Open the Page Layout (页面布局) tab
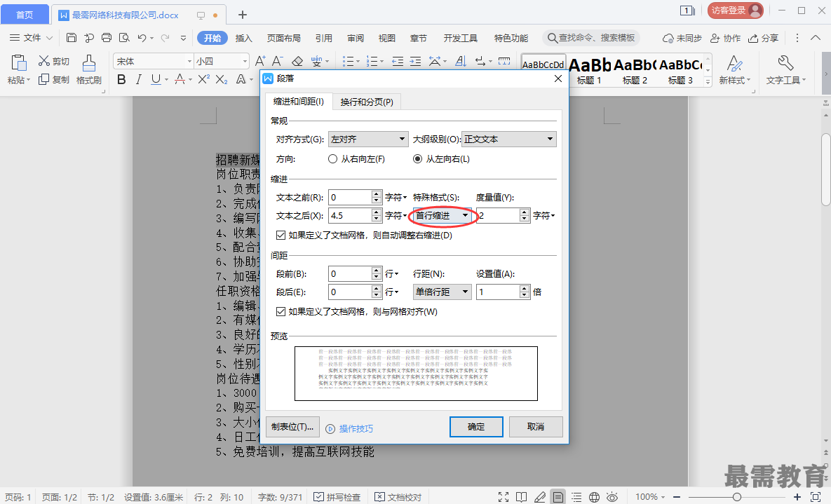831x504 pixels. [x=283, y=38]
